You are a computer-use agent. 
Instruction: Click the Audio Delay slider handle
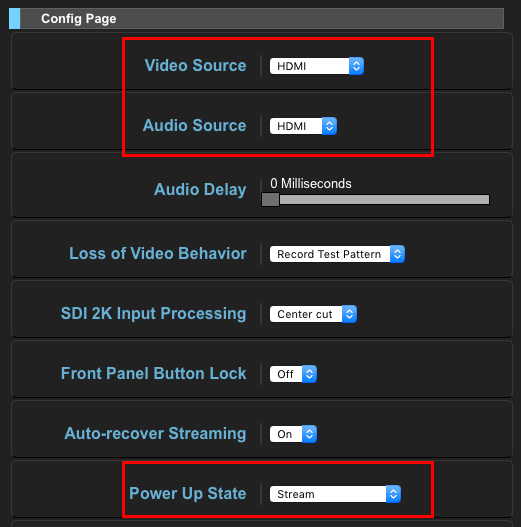(x=271, y=200)
